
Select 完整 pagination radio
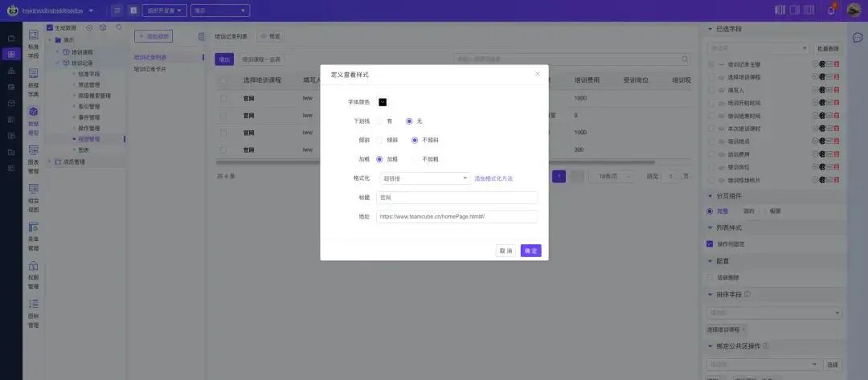tap(710, 211)
